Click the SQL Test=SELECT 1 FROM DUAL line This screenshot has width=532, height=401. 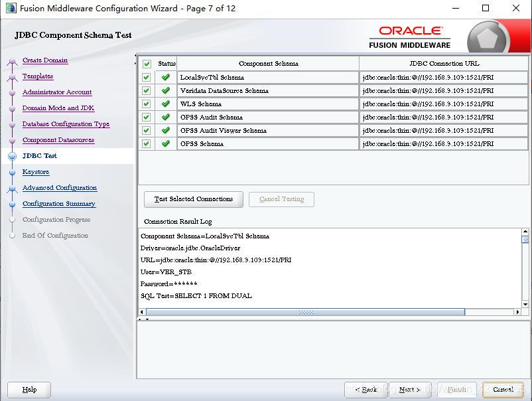click(x=196, y=295)
